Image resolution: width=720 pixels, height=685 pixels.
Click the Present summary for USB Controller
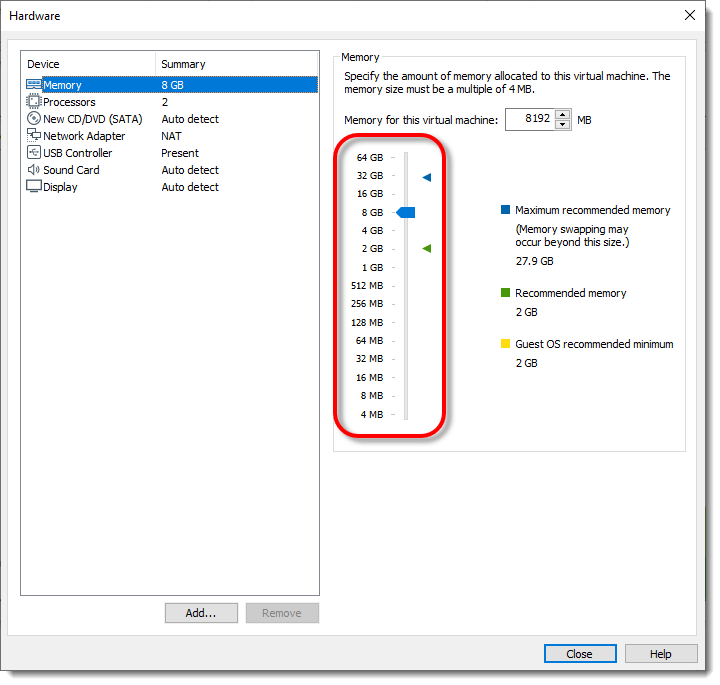(x=180, y=153)
